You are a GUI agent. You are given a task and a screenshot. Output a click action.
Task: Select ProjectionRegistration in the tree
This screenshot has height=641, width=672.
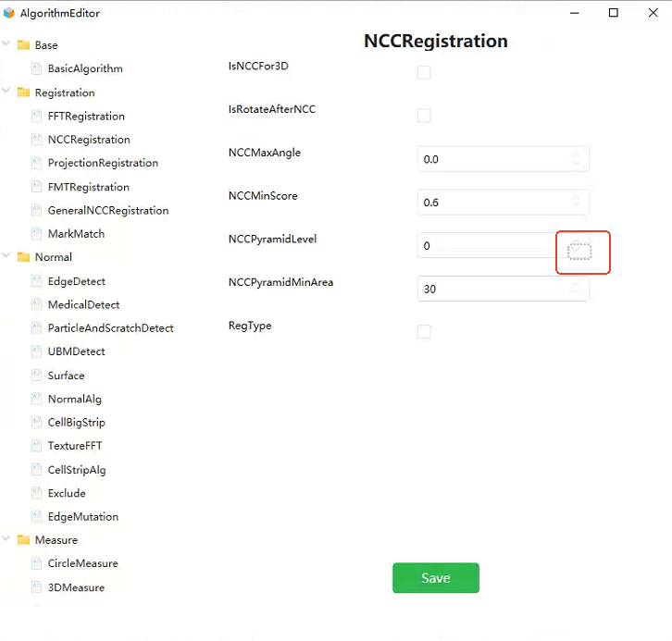pos(103,163)
